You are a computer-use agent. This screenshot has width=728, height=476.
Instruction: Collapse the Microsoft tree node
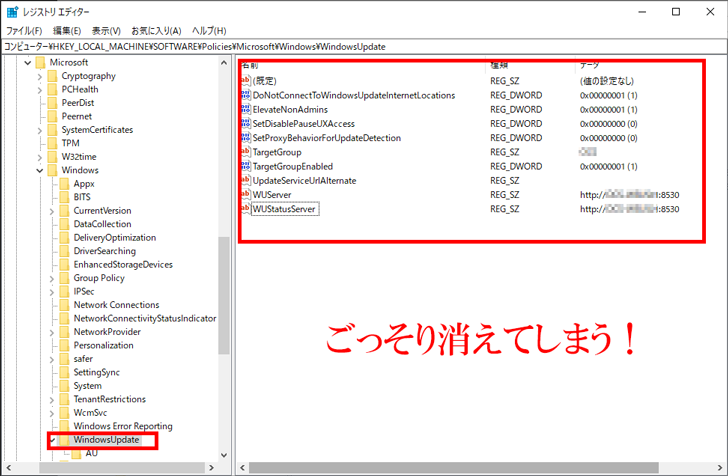tap(28, 62)
